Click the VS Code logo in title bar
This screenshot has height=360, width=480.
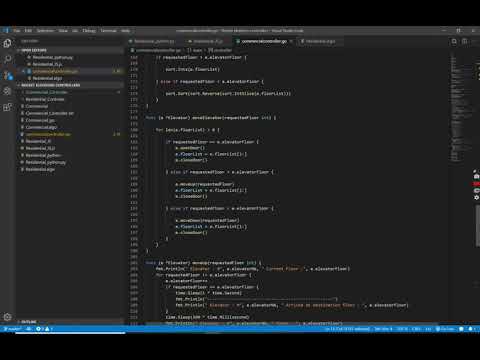coord(6,30)
